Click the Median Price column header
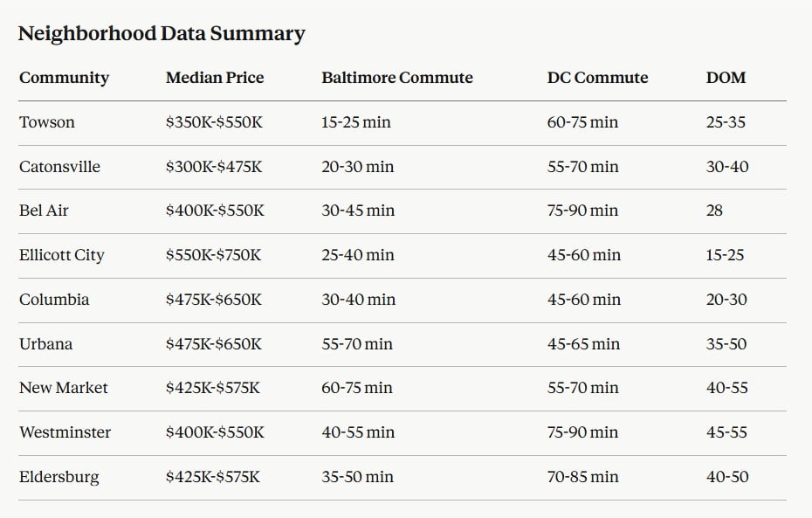 click(x=215, y=78)
